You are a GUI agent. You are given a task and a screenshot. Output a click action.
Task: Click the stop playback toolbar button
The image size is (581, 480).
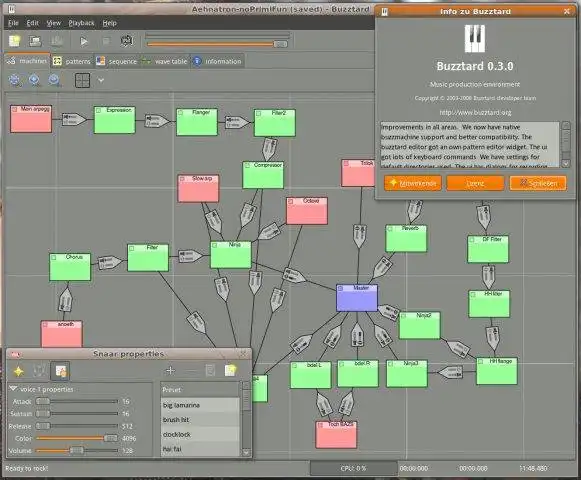[x=106, y=41]
